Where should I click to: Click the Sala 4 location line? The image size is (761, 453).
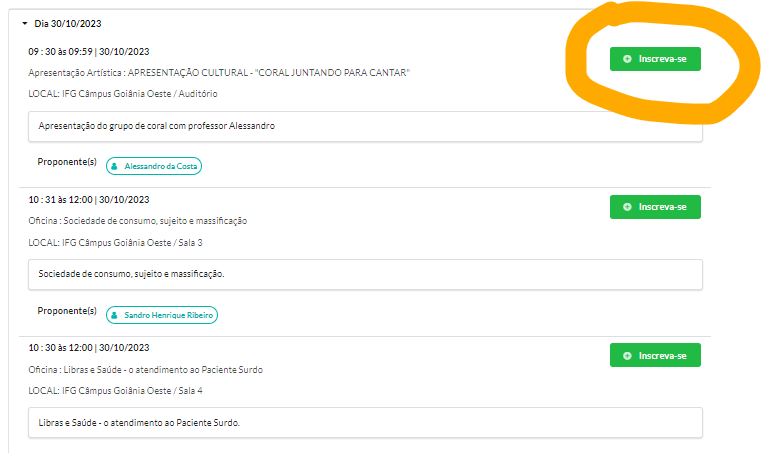116,390
